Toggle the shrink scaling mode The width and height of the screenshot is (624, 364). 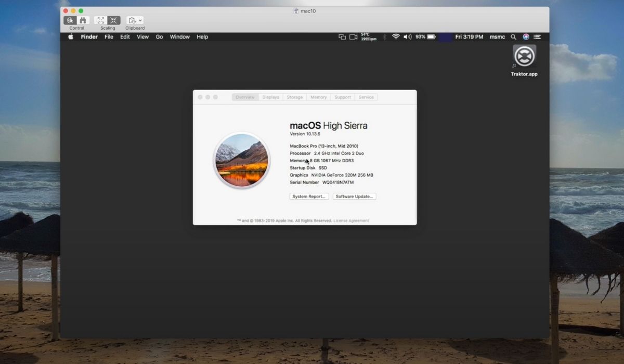113,20
